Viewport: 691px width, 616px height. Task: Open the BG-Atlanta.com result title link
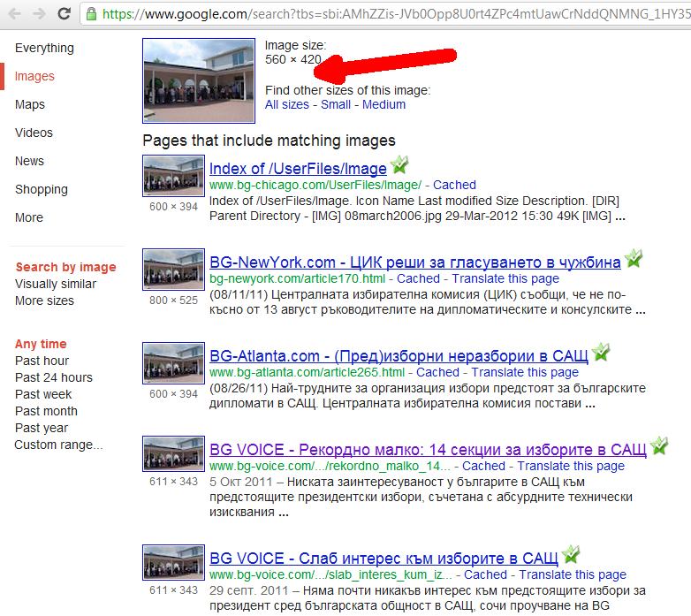tap(399, 356)
